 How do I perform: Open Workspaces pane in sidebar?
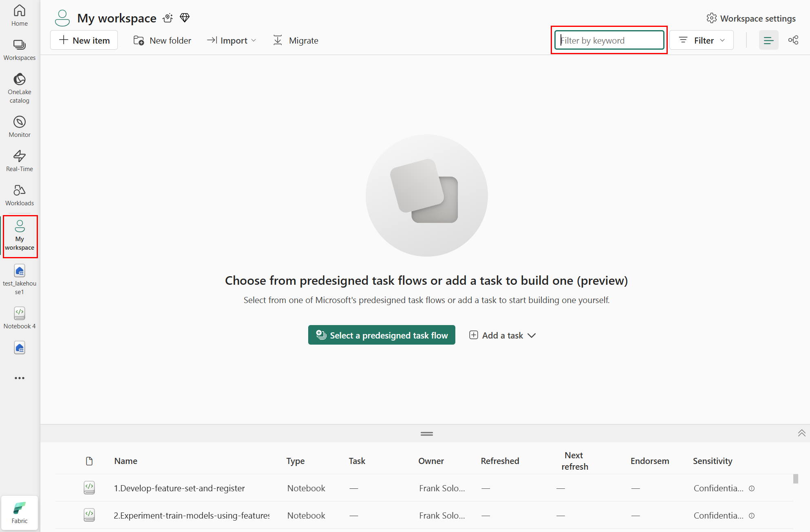coord(20,50)
